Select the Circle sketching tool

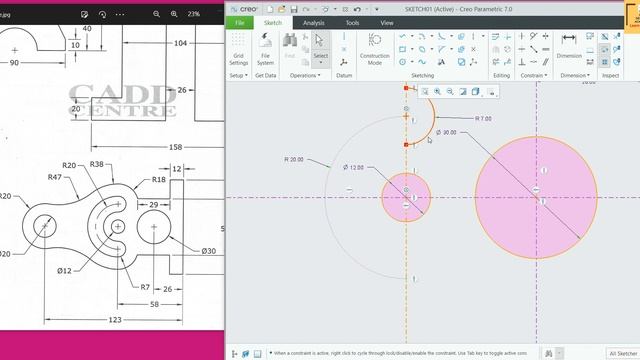click(x=402, y=62)
